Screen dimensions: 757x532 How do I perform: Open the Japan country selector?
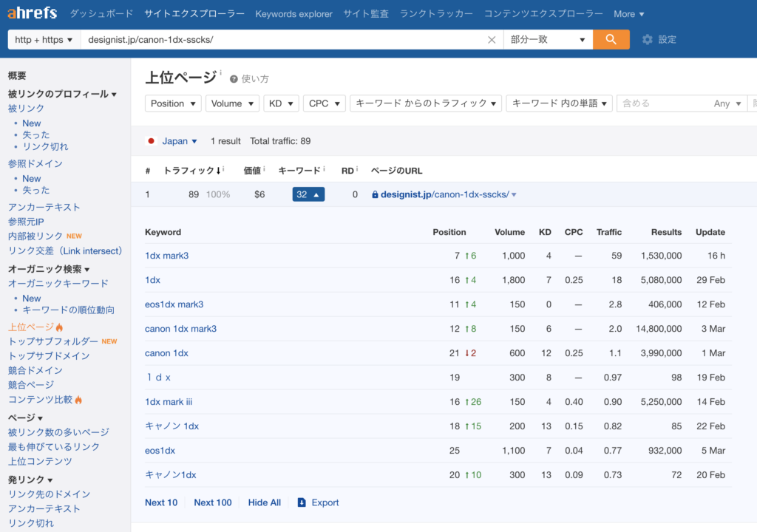click(179, 141)
